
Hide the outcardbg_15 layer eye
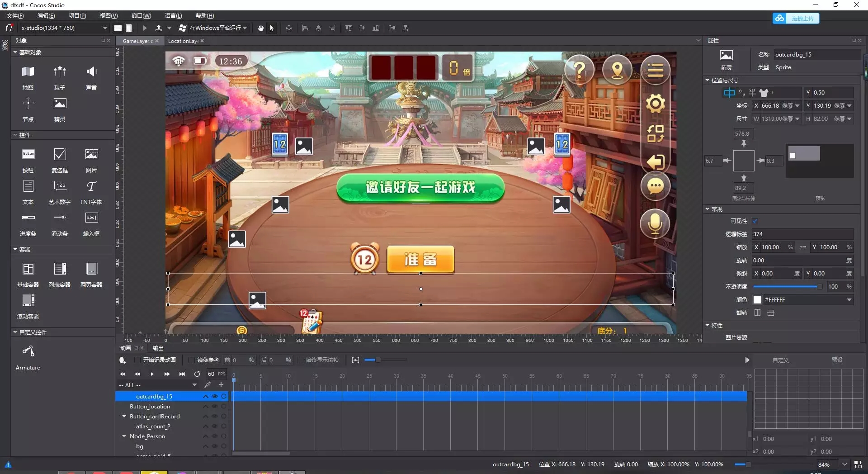coord(215,396)
